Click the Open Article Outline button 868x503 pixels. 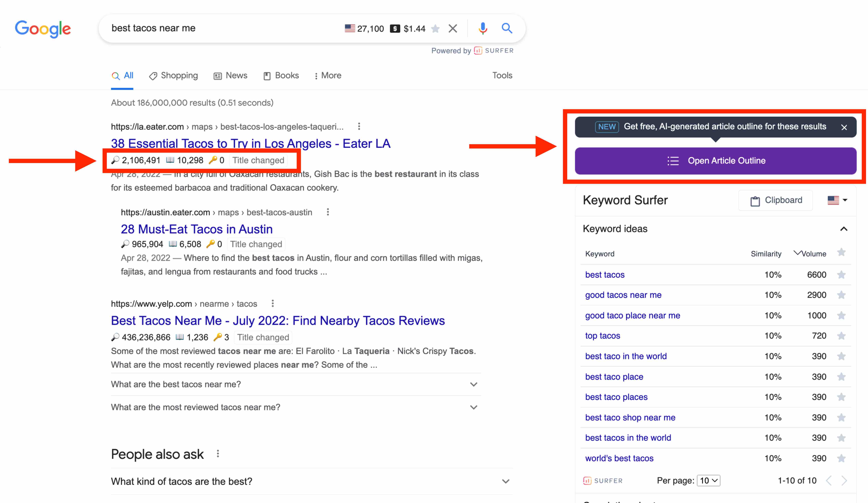(x=715, y=161)
